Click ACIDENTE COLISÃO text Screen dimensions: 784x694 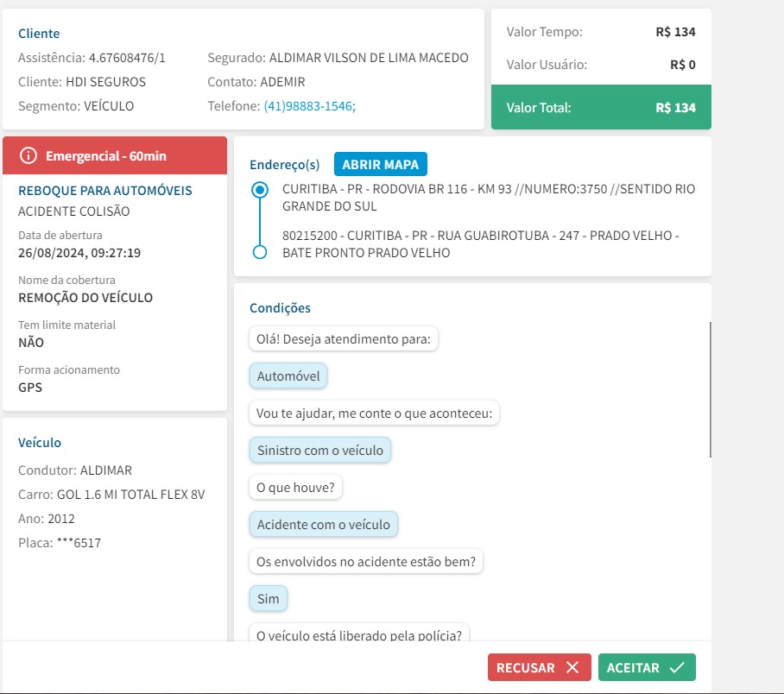coord(74,211)
